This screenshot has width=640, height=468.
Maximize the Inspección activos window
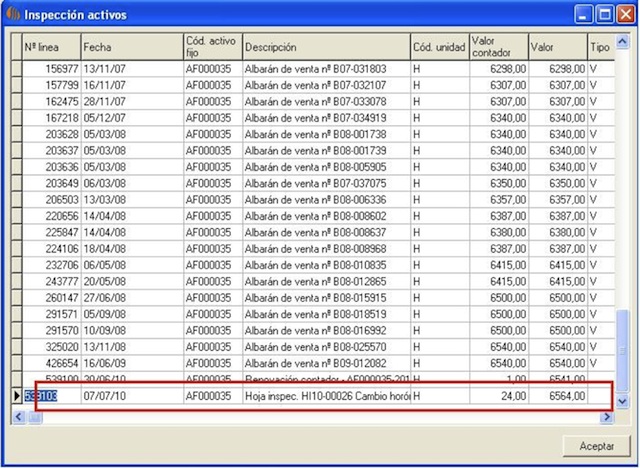[x=605, y=15]
